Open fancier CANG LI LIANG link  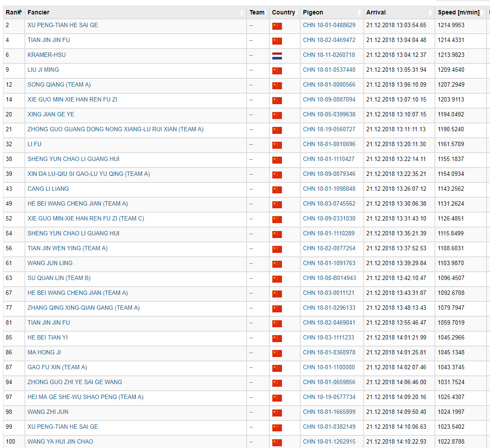48,189
